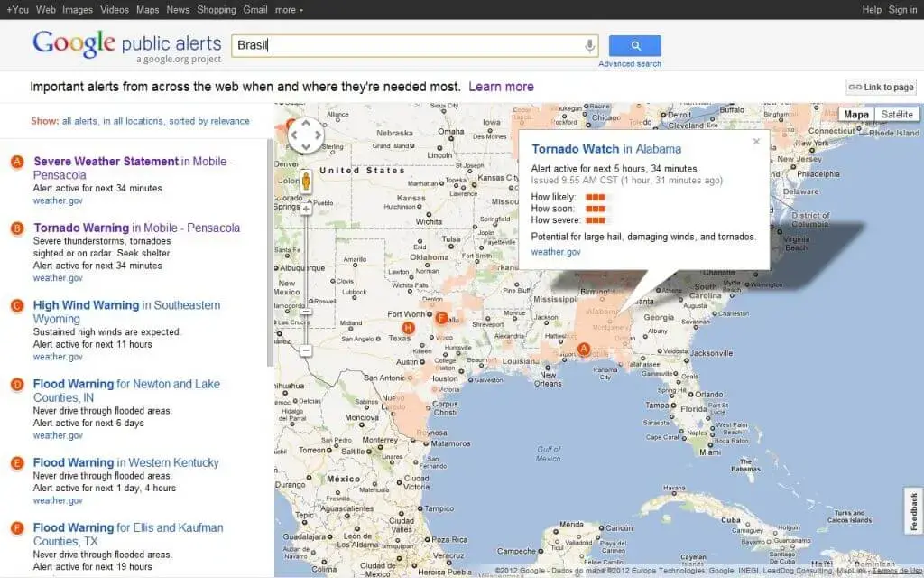Click the 'Link to page' button

[882, 87]
